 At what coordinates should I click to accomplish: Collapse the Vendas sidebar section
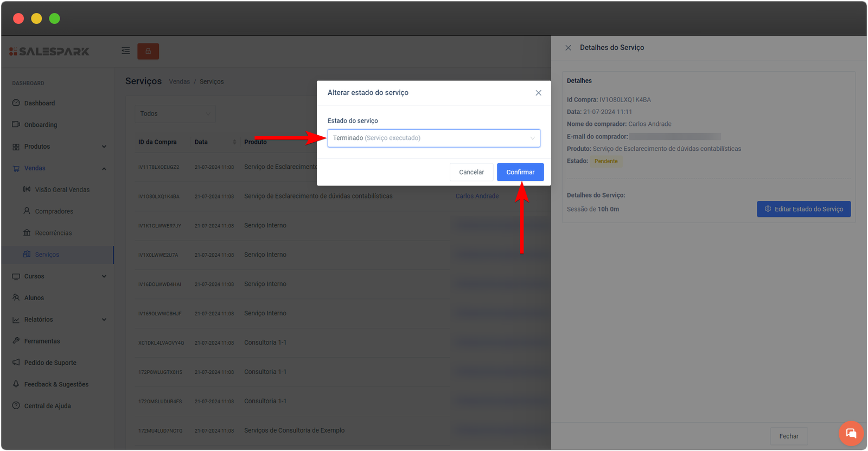click(x=104, y=168)
